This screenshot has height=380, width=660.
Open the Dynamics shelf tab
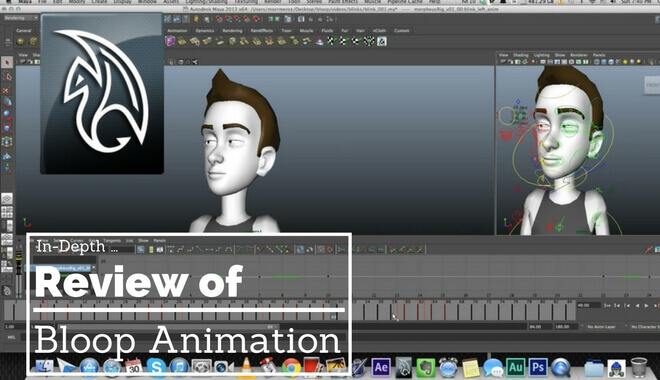coord(205,31)
